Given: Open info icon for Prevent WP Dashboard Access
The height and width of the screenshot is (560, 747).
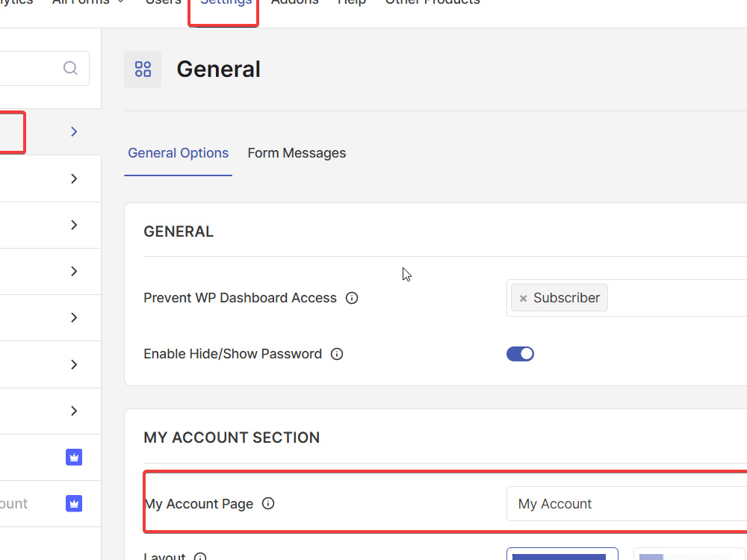Looking at the screenshot, I should [352, 298].
